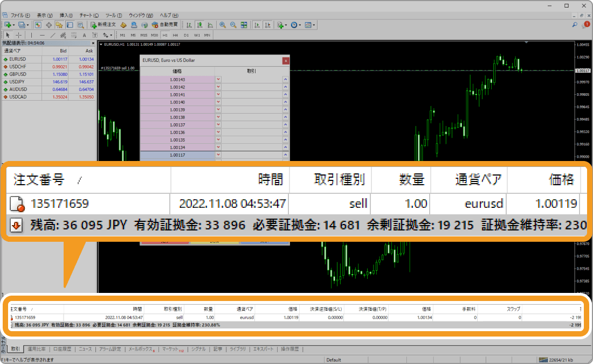Toggle chart auto scroll
This screenshot has width=593, height=364.
pos(257,25)
